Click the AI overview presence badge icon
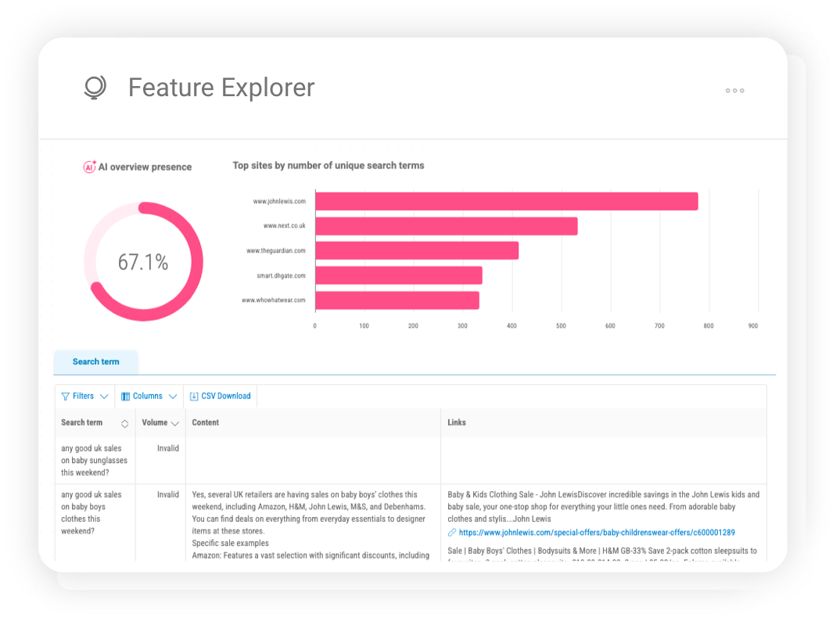 click(88, 167)
